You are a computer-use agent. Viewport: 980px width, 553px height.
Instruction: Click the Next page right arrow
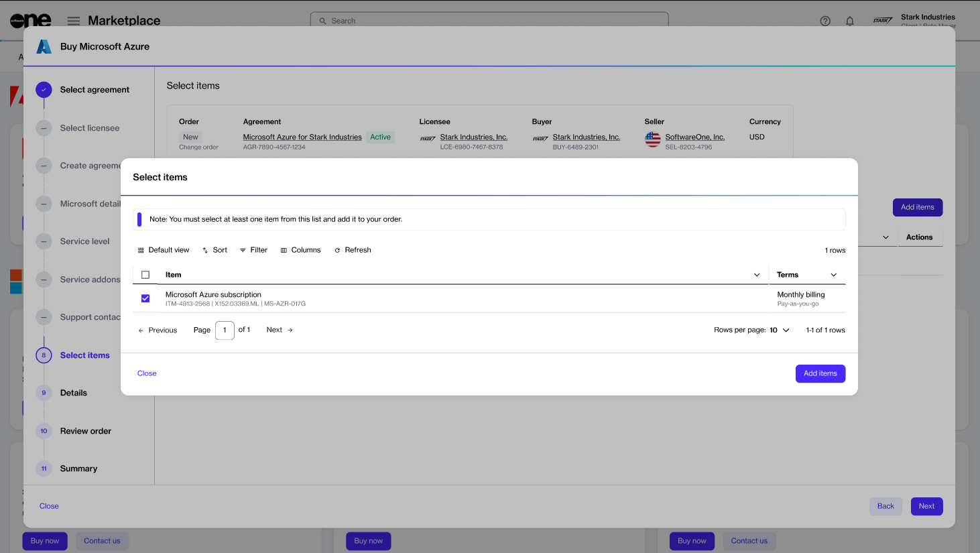(290, 330)
